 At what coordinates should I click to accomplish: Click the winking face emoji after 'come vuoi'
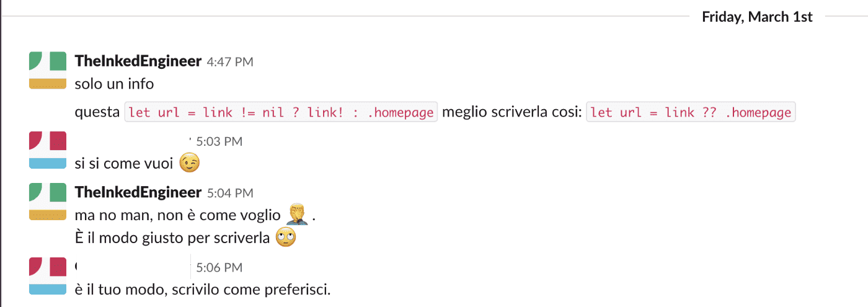190,164
